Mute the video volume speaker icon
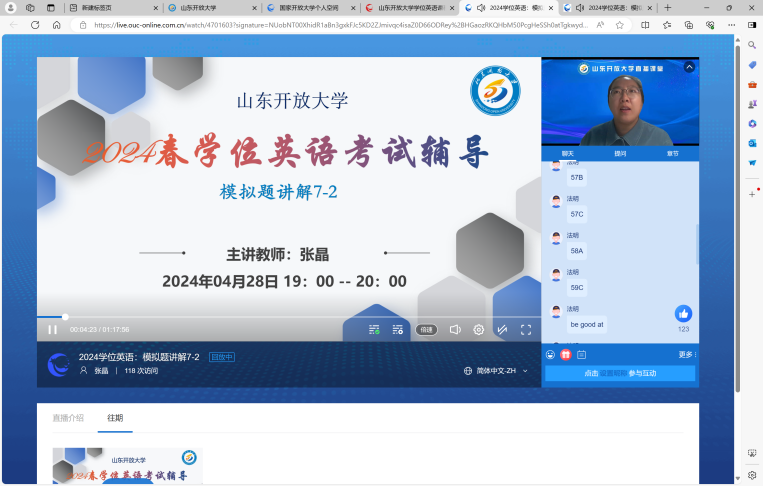The height and width of the screenshot is (486, 763). point(455,329)
